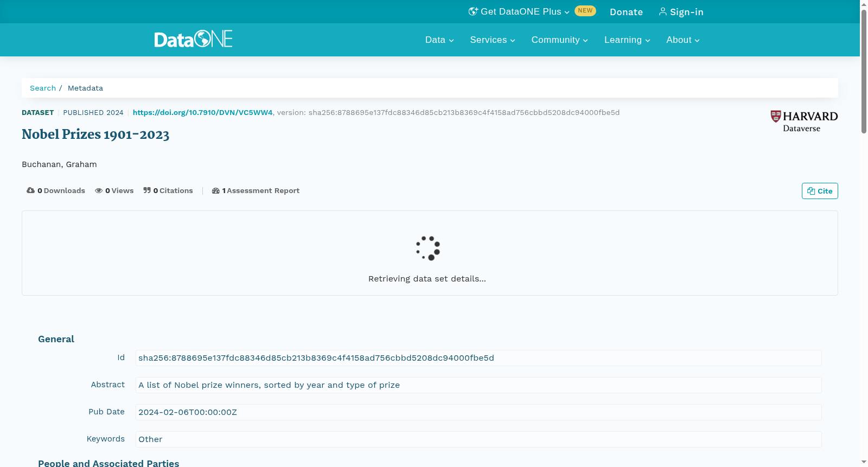
Task: Click the Donate link
Action: (626, 12)
